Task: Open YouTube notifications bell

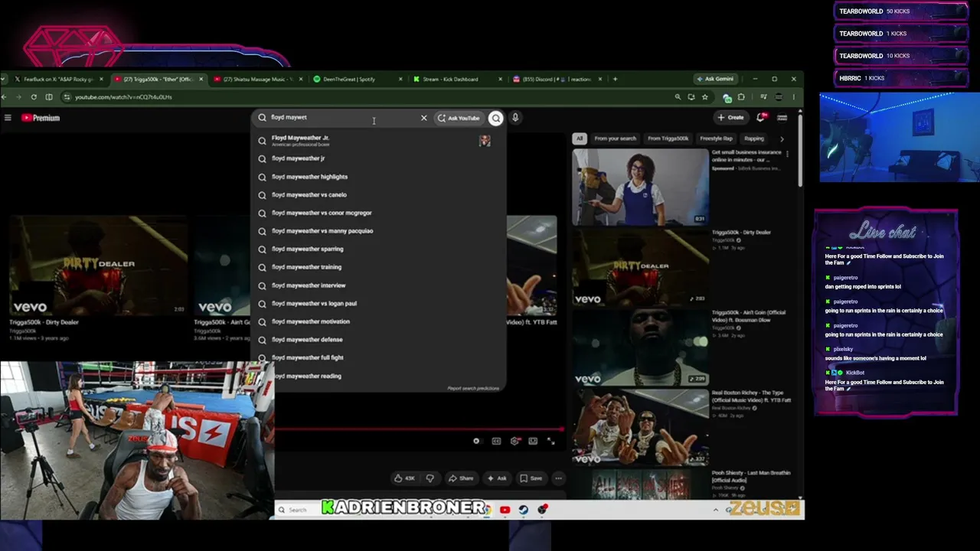Action: 761,117
